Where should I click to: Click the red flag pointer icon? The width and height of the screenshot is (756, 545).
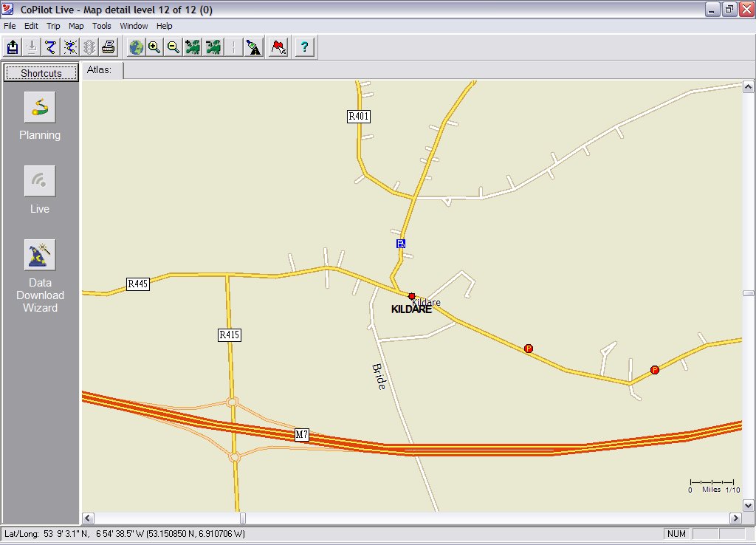(278, 47)
